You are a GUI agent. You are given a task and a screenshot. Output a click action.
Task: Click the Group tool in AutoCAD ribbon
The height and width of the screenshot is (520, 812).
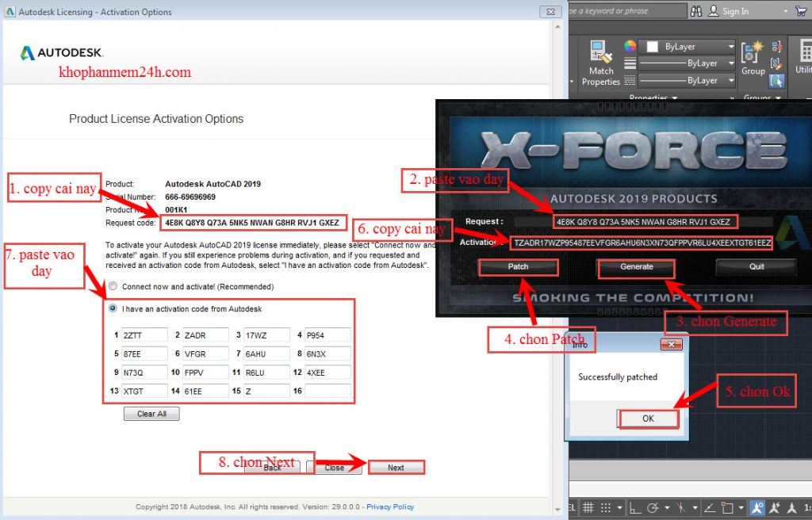click(x=753, y=58)
